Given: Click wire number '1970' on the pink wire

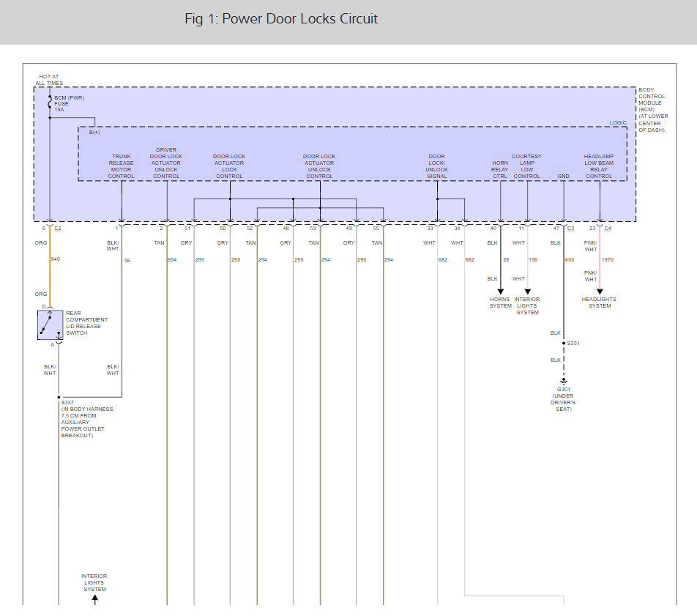Looking at the screenshot, I should pyautogui.click(x=607, y=260).
